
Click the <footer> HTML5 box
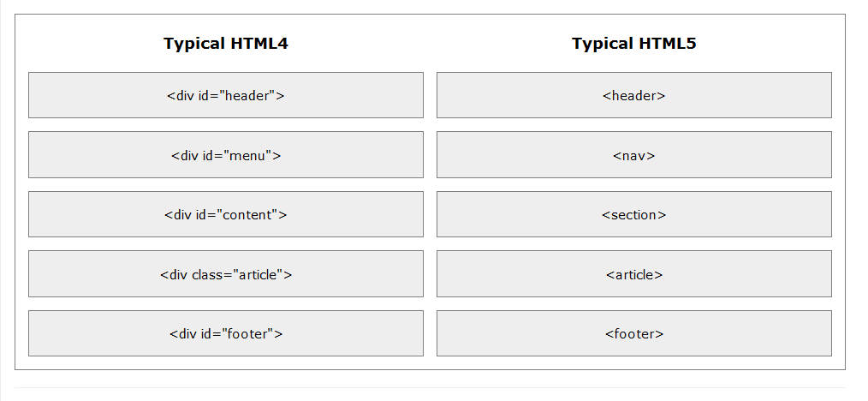click(x=633, y=333)
